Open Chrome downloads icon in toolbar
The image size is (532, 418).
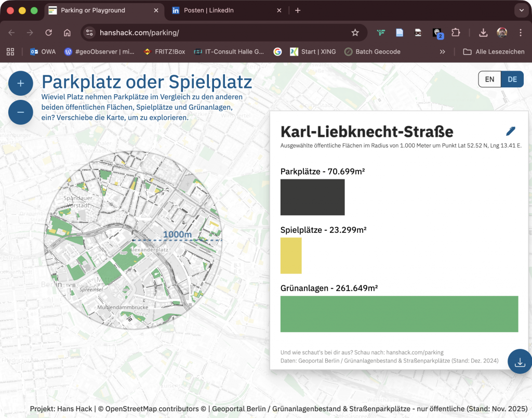(483, 33)
